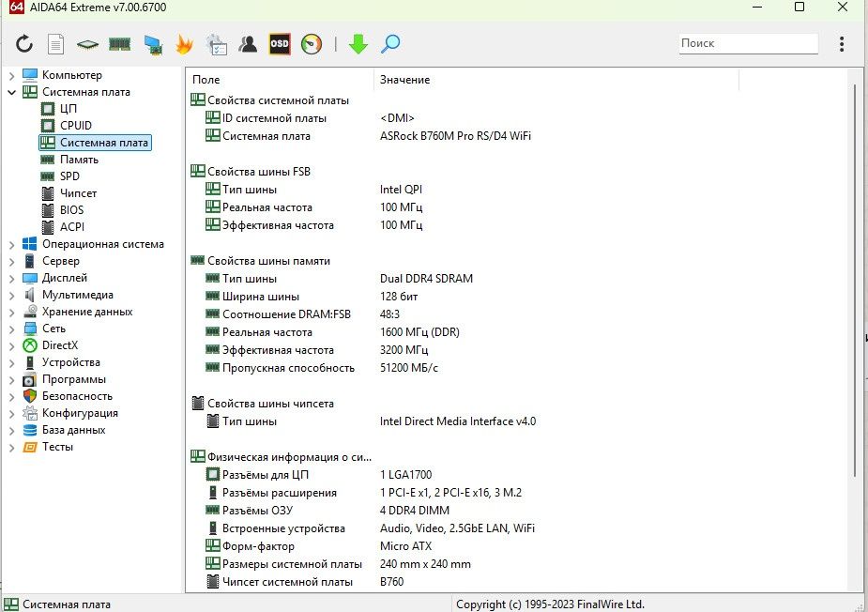Image resolution: width=868 pixels, height=612 pixels.
Task: Click the Intel QPI value
Action: tap(401, 190)
